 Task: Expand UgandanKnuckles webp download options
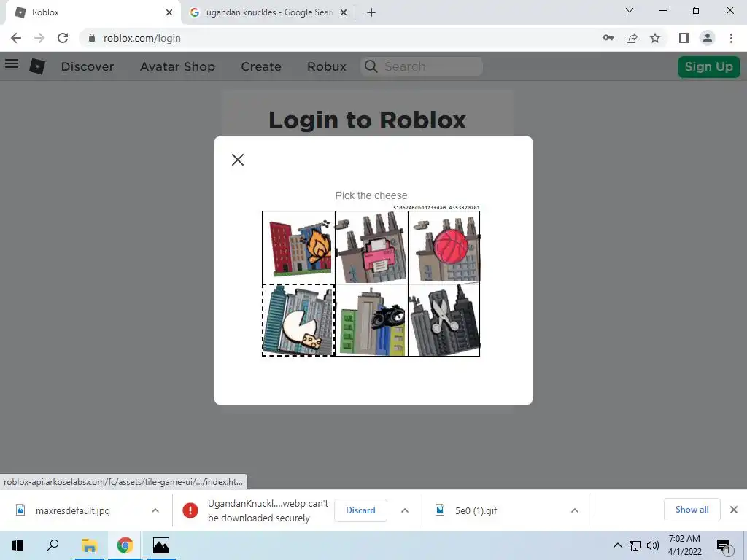[405, 510]
